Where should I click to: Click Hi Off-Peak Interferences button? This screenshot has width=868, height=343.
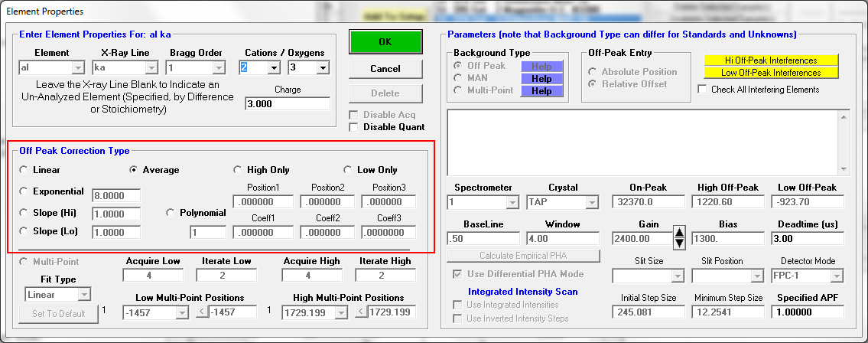pos(771,60)
